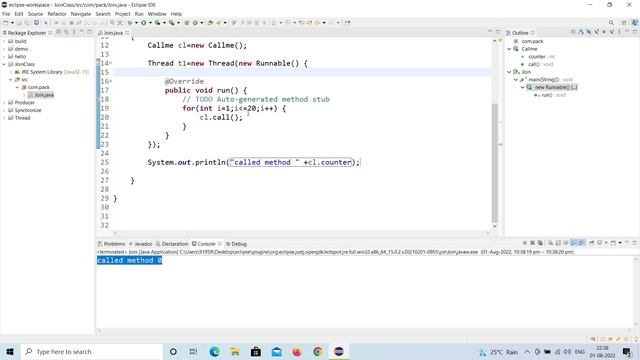Collapse the new Runnable node in Outline
The image size is (640, 360).
pyautogui.click(x=522, y=87)
